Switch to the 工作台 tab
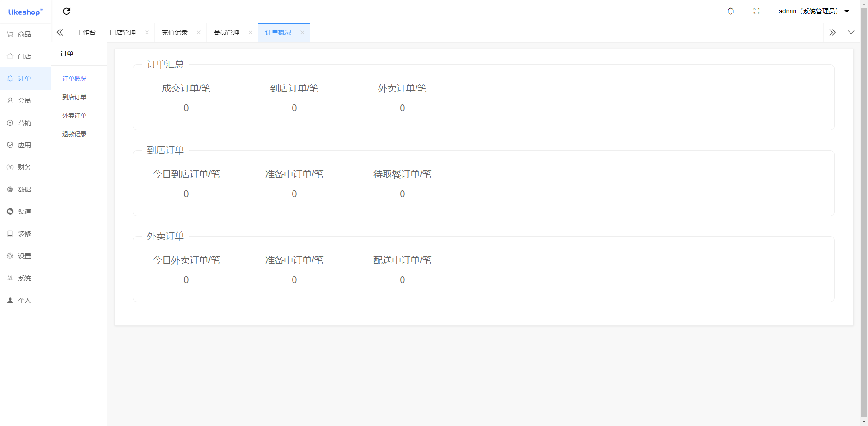 [x=86, y=32]
